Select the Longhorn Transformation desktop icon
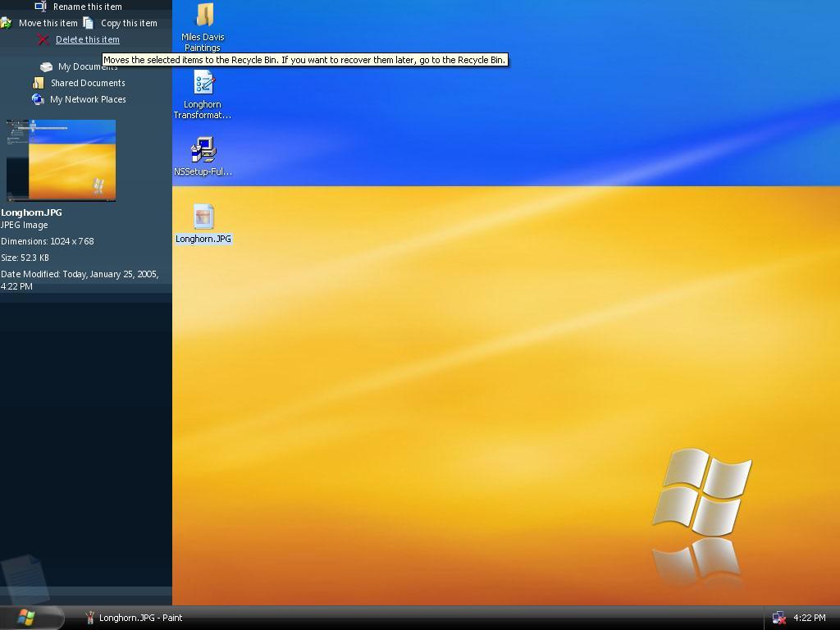 point(203,83)
